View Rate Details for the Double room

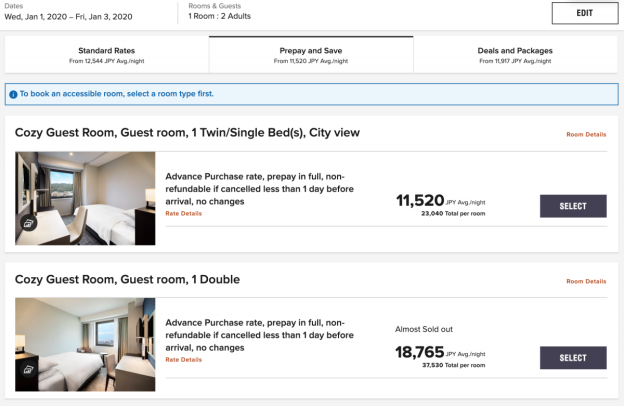coord(183,359)
